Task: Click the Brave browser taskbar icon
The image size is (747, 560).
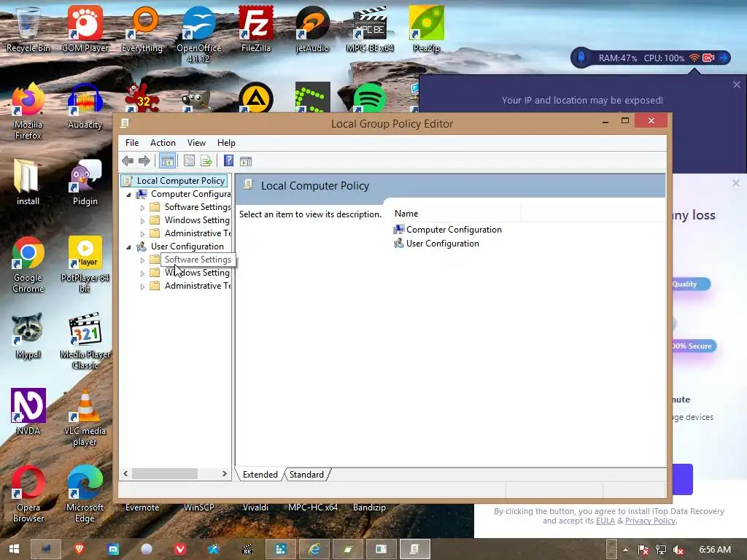Action: pyautogui.click(x=80, y=549)
